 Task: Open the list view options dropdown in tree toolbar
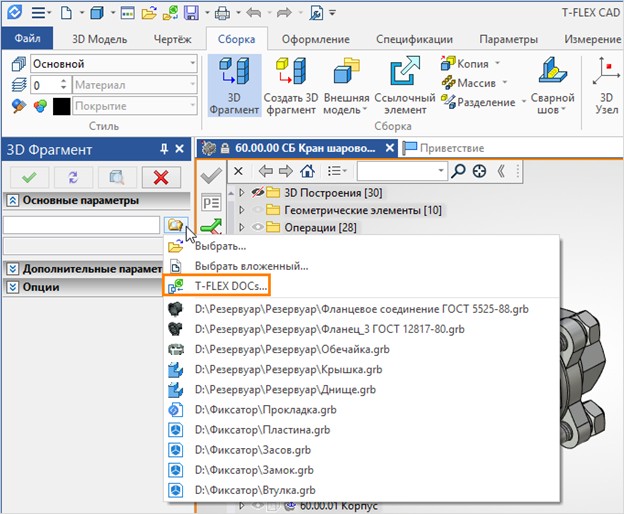337,171
